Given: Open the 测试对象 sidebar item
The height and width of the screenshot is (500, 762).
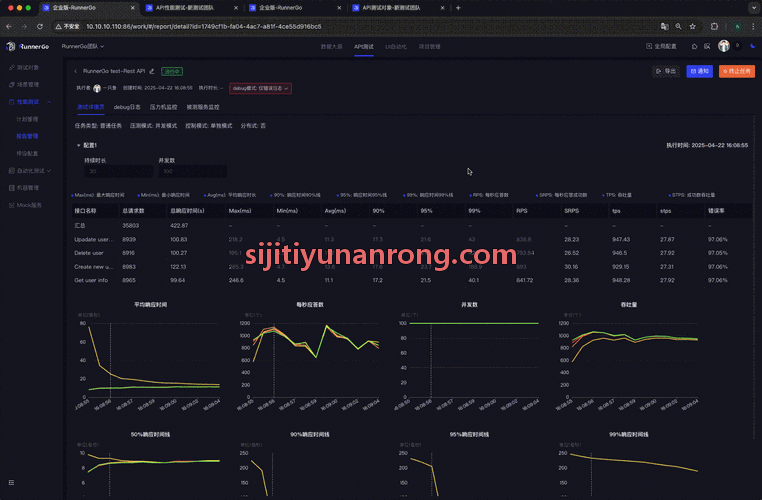Looking at the screenshot, I should point(24,68).
